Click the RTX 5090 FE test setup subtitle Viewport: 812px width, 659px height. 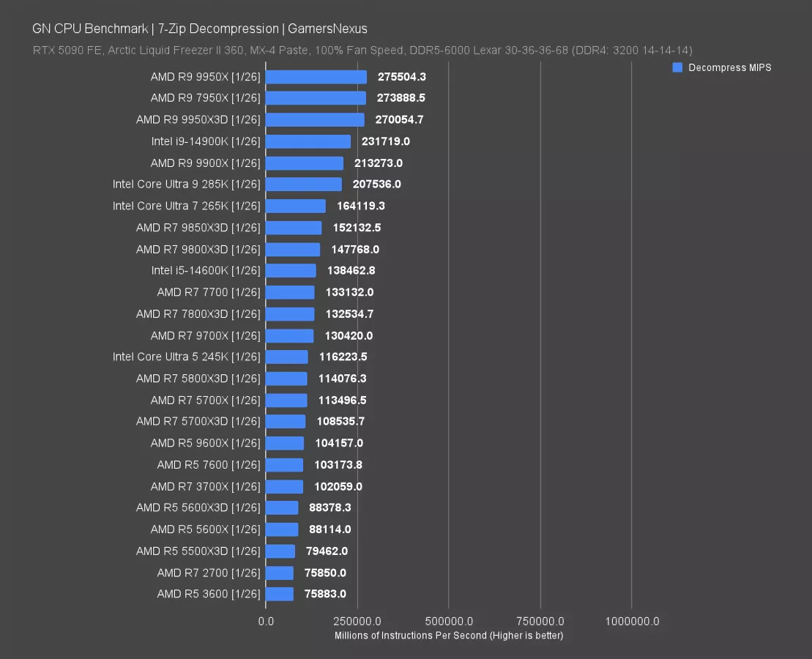click(x=362, y=50)
